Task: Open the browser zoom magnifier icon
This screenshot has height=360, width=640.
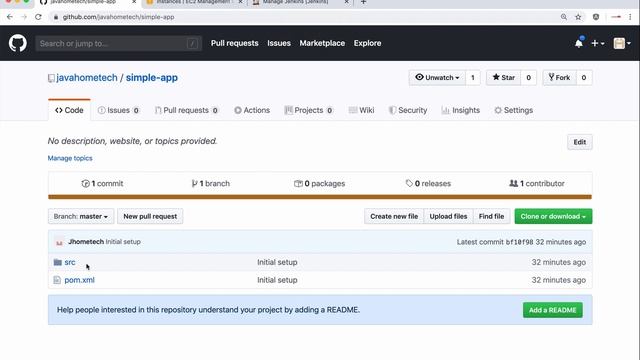Action: (x=564, y=17)
